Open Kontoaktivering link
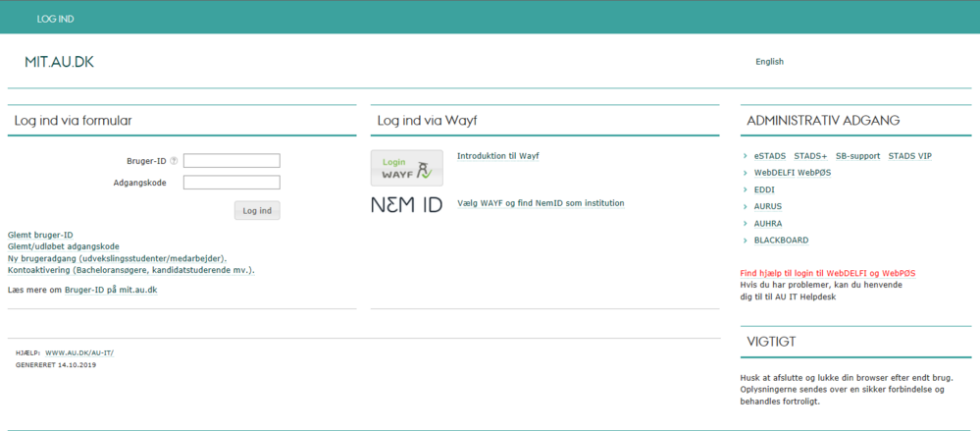This screenshot has width=980, height=431. (x=131, y=270)
